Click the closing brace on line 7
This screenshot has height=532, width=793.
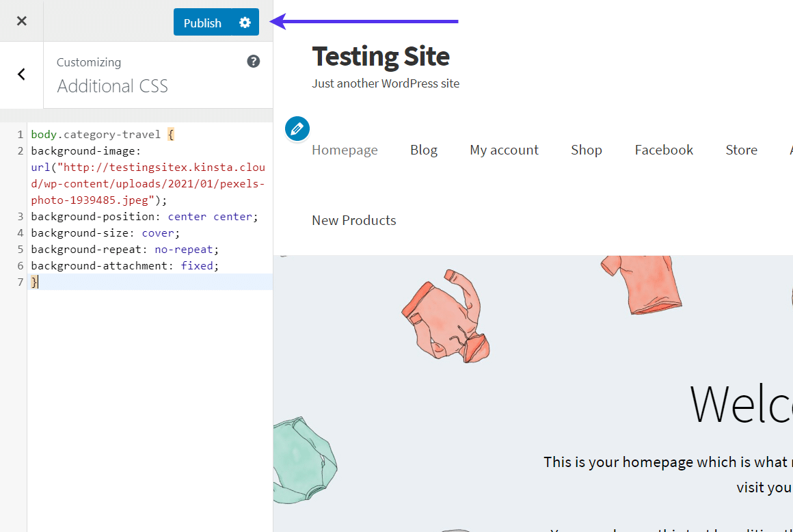tap(33, 282)
